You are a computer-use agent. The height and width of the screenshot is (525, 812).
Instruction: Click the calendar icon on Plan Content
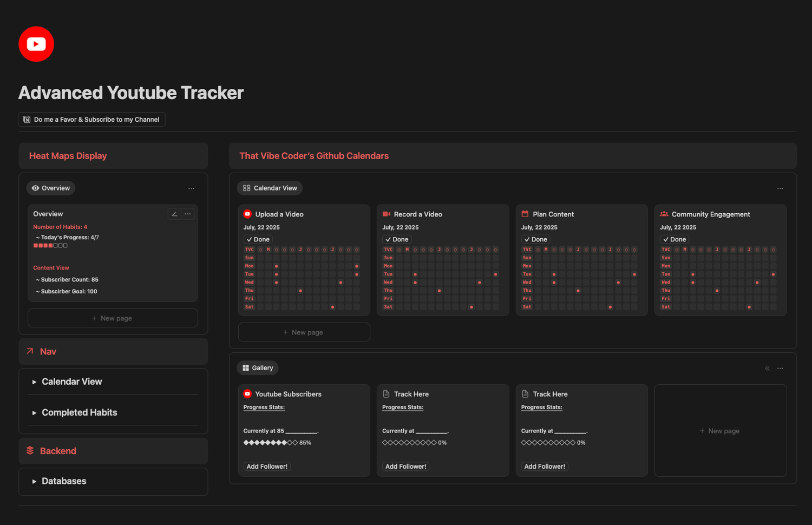(525, 214)
